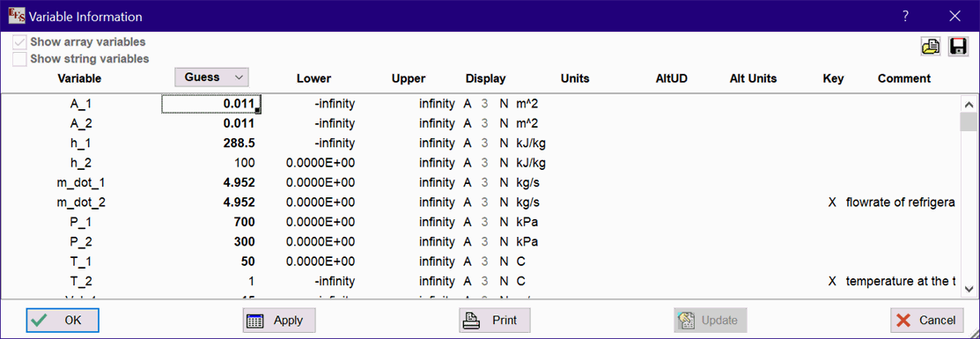Click the lower limit of h_2

(321, 163)
